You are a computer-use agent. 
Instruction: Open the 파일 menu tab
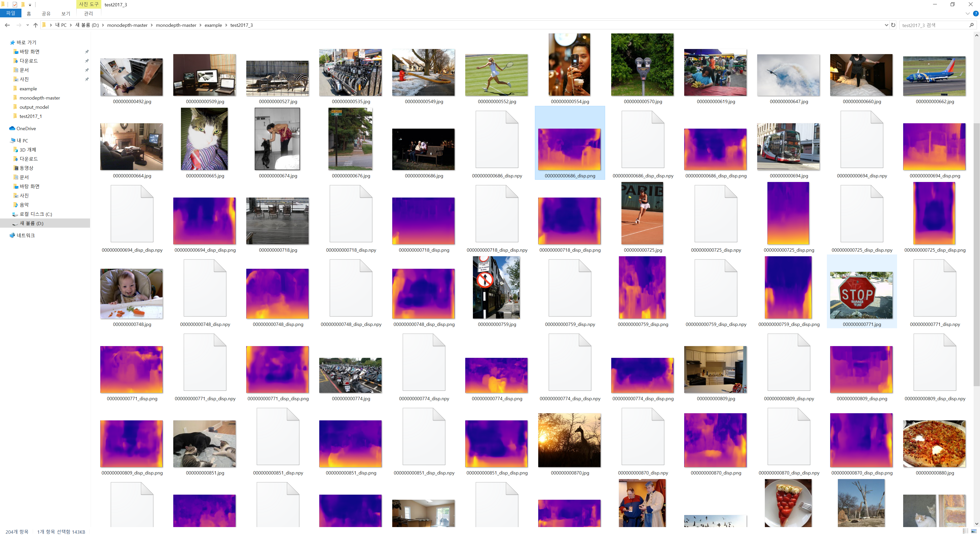pyautogui.click(x=11, y=13)
